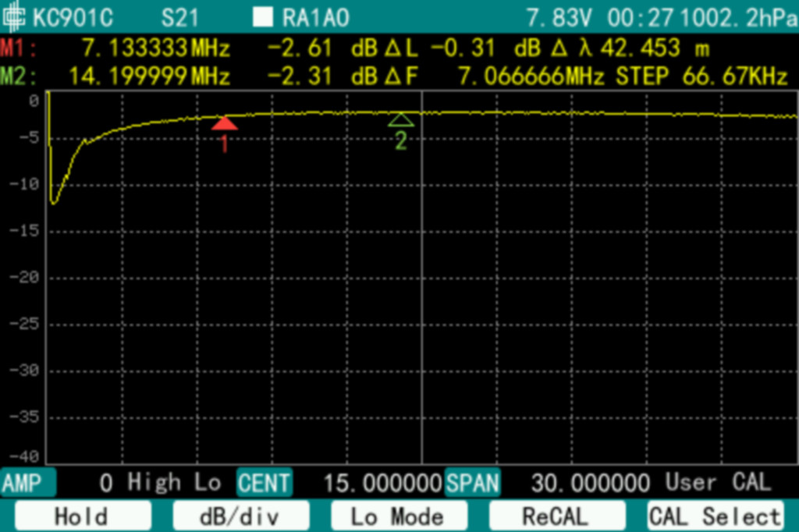Open the dB/div scale setting
Image resolution: width=799 pixels, height=532 pixels.
[241, 516]
